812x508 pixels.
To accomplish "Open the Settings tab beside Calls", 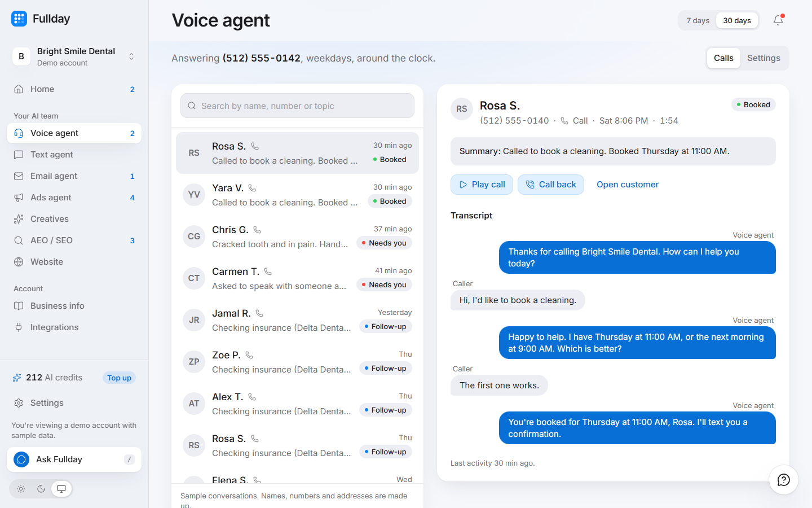I will [x=764, y=58].
